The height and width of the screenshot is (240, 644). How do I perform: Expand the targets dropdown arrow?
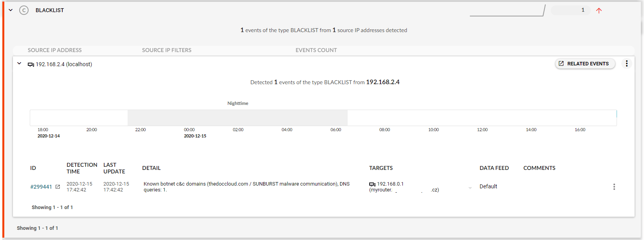470,188
